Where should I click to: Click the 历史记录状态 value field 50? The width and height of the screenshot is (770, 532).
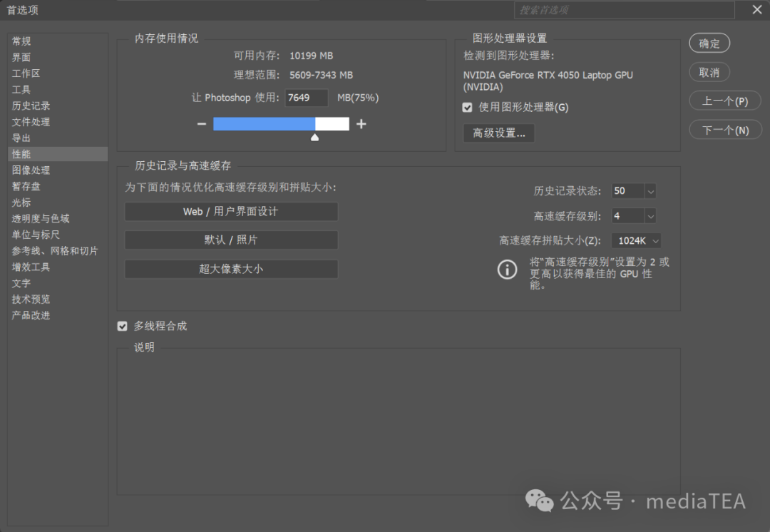point(627,191)
